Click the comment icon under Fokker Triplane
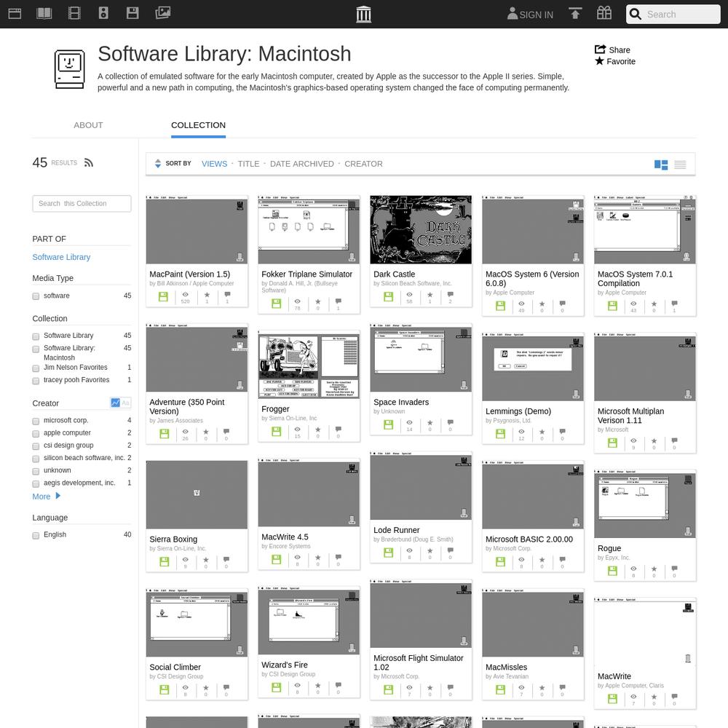The image size is (728, 728). [339, 301]
